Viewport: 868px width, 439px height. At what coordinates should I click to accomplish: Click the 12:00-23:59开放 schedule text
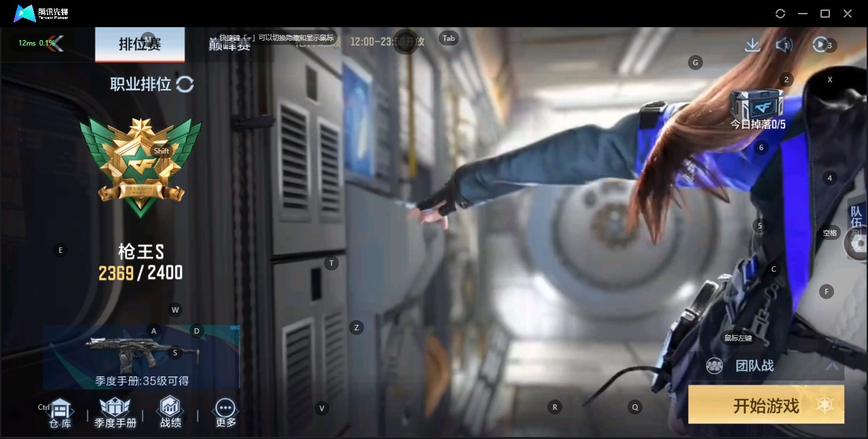[x=387, y=41]
